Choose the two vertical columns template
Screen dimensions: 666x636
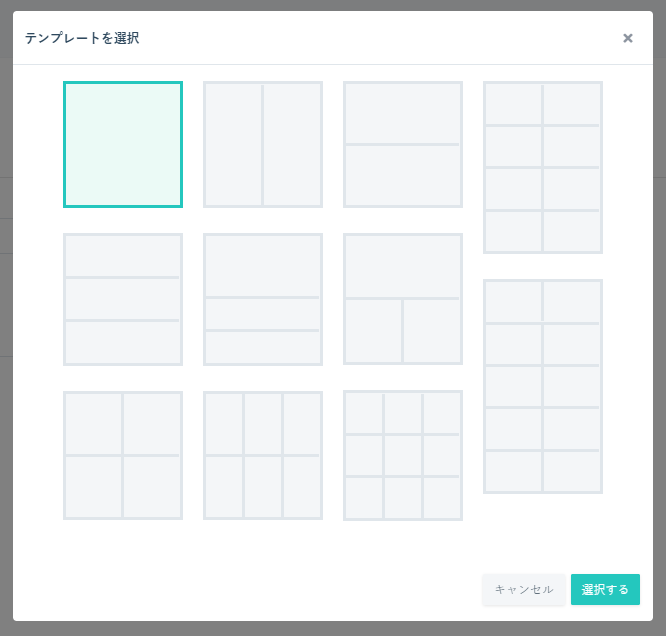pyautogui.click(x=263, y=144)
